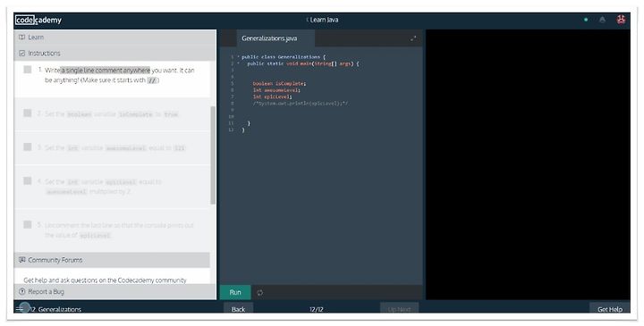
Task: Click the Instructions checklist icon
Action: pyautogui.click(x=22, y=54)
